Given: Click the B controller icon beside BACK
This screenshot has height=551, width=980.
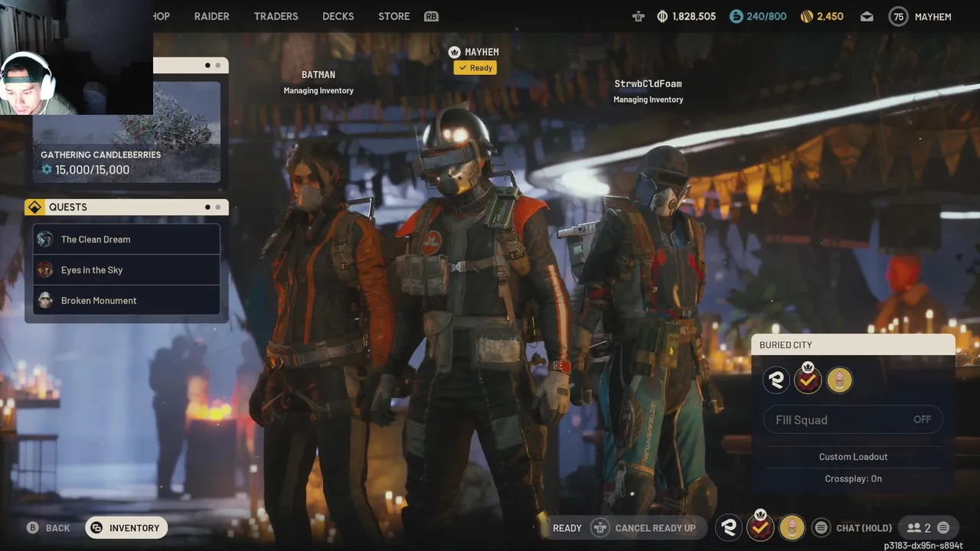Looking at the screenshot, I should 33,528.
